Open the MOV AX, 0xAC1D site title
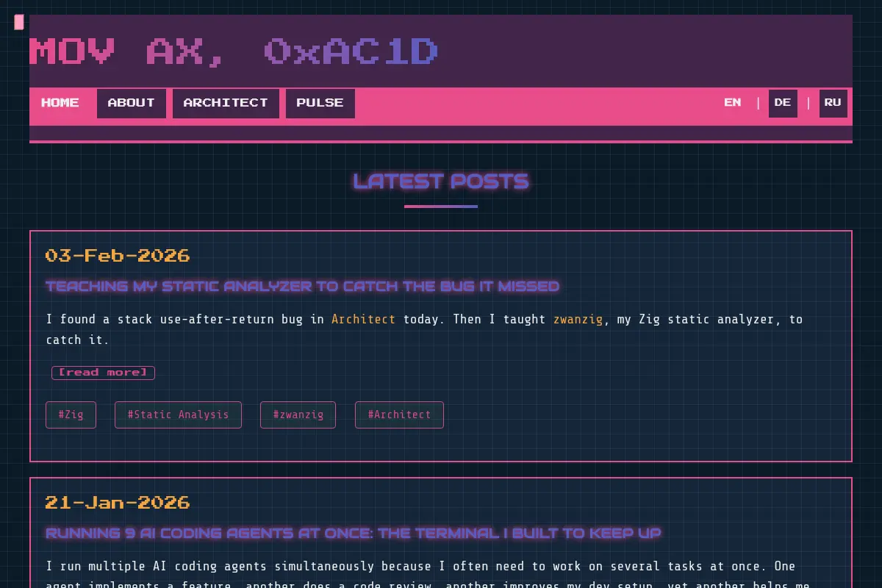The width and height of the screenshot is (882, 588). coord(234,52)
